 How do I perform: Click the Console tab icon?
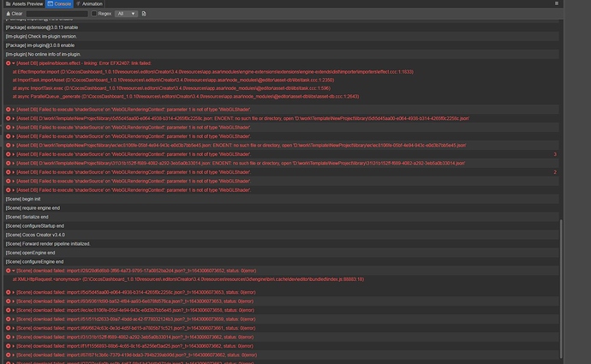(x=51, y=3)
